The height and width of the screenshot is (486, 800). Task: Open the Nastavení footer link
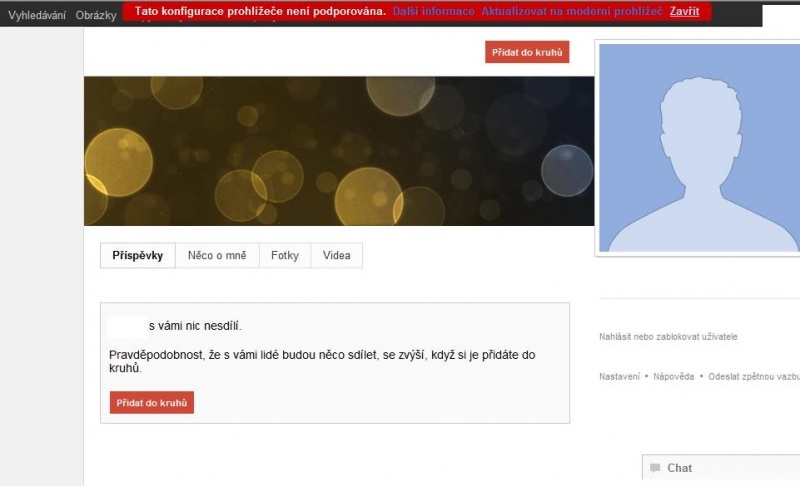point(619,377)
